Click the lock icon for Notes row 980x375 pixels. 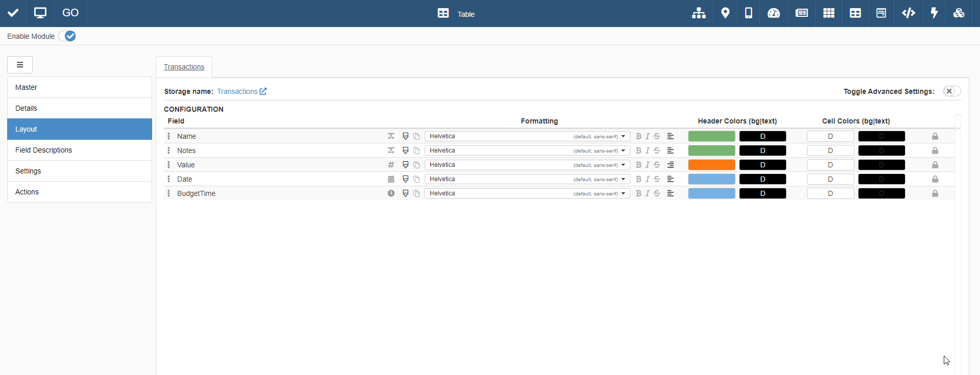(935, 151)
